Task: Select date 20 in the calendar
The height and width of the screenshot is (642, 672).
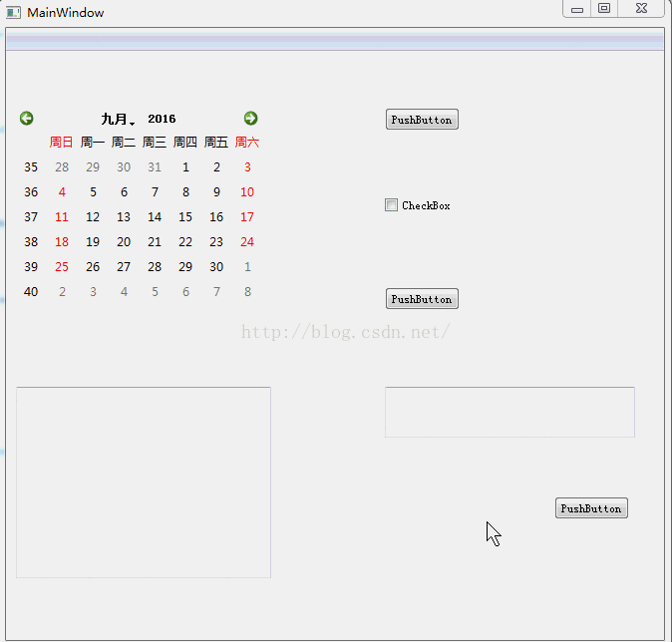Action: 124,241
